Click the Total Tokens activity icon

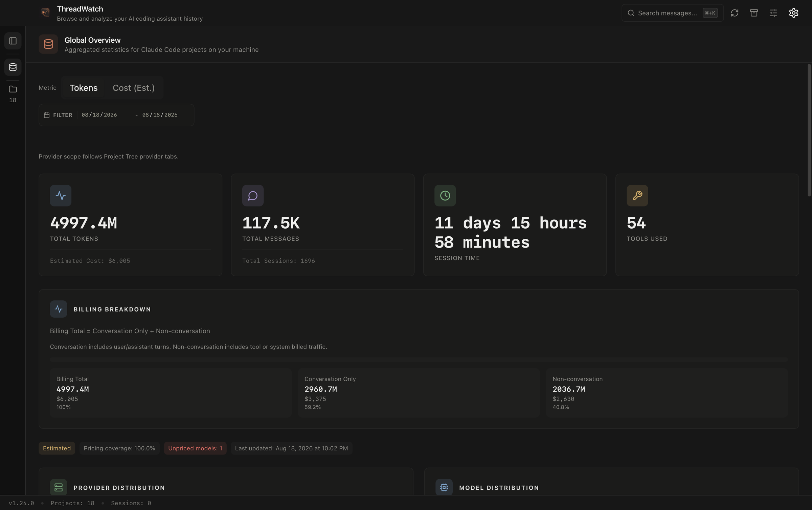tap(61, 195)
